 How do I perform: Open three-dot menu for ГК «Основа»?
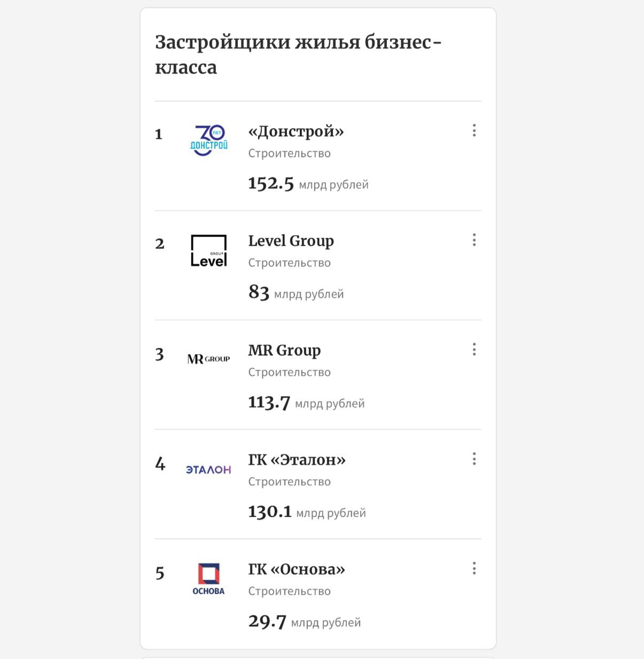tap(474, 568)
